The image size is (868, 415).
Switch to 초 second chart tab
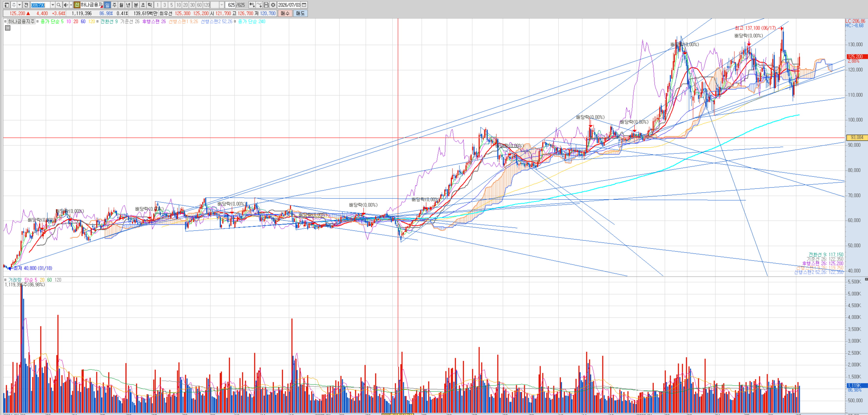tap(143, 5)
